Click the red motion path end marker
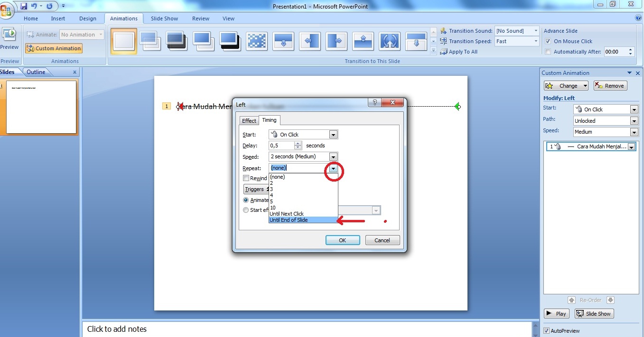 180,107
